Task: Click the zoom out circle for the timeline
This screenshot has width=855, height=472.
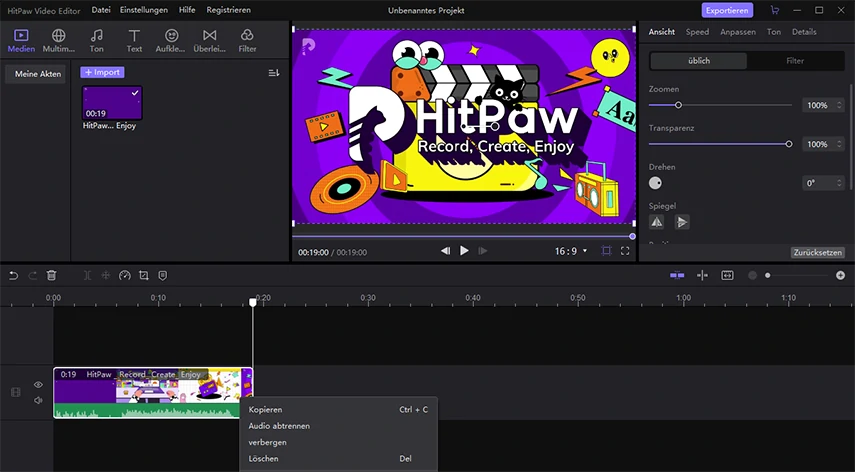Action: tap(752, 276)
